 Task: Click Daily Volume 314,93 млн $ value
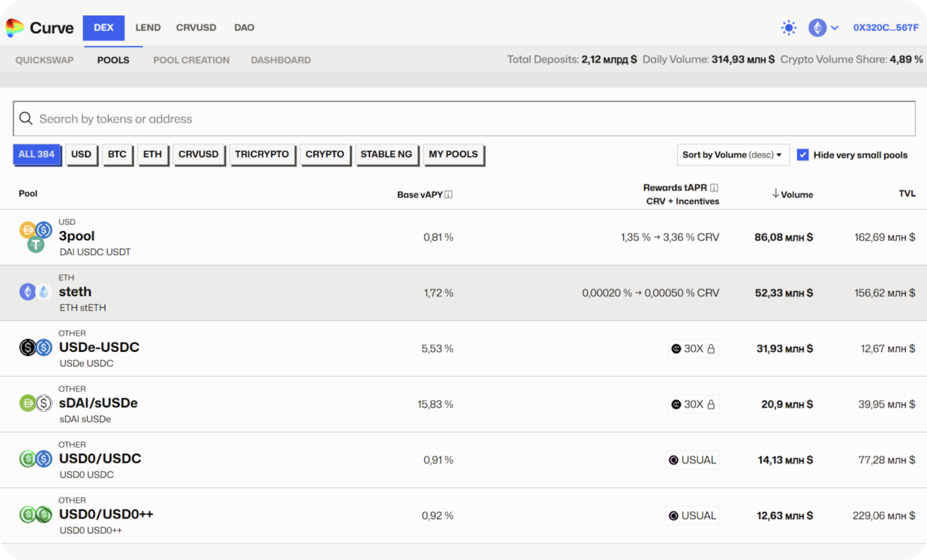[743, 60]
